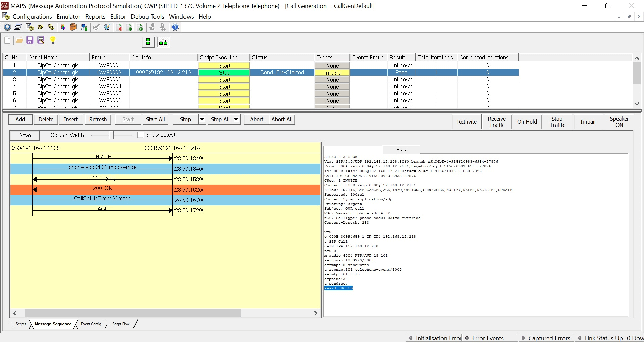Viewport: 644px width, 343px height.
Task: Click the Stop Traffic button
Action: [557, 122]
